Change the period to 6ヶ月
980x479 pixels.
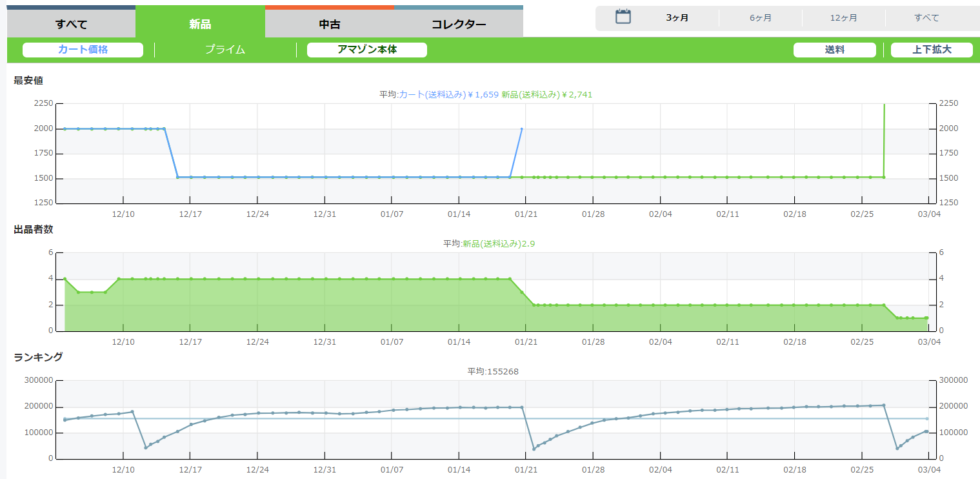pyautogui.click(x=760, y=18)
